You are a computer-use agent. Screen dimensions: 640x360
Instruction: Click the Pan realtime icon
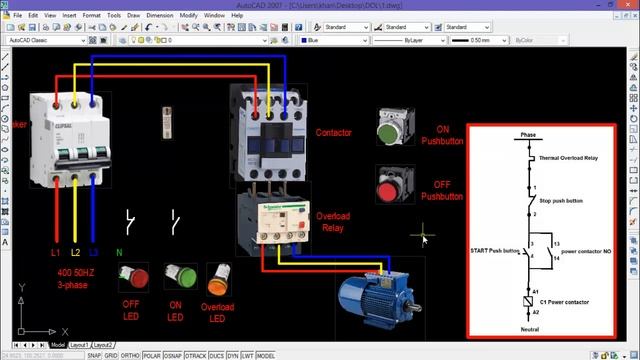click(x=185, y=27)
